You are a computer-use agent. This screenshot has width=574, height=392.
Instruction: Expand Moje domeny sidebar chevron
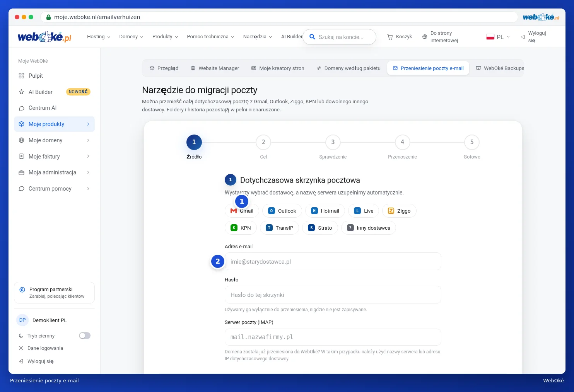[88, 140]
